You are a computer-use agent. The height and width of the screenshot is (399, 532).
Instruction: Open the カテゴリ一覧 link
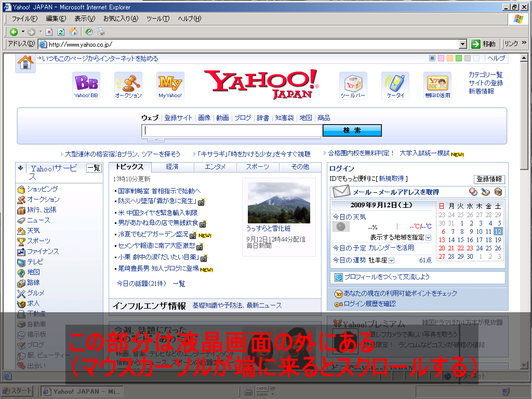pyautogui.click(x=486, y=74)
